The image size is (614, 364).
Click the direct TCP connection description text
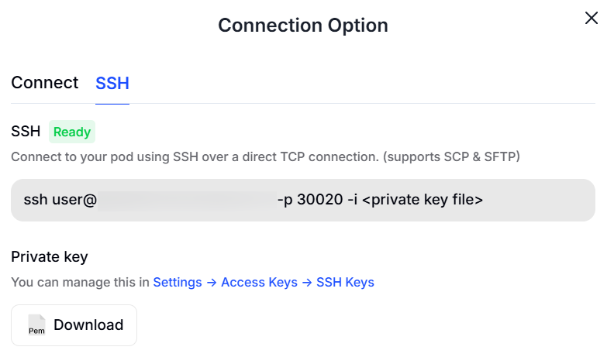265,157
